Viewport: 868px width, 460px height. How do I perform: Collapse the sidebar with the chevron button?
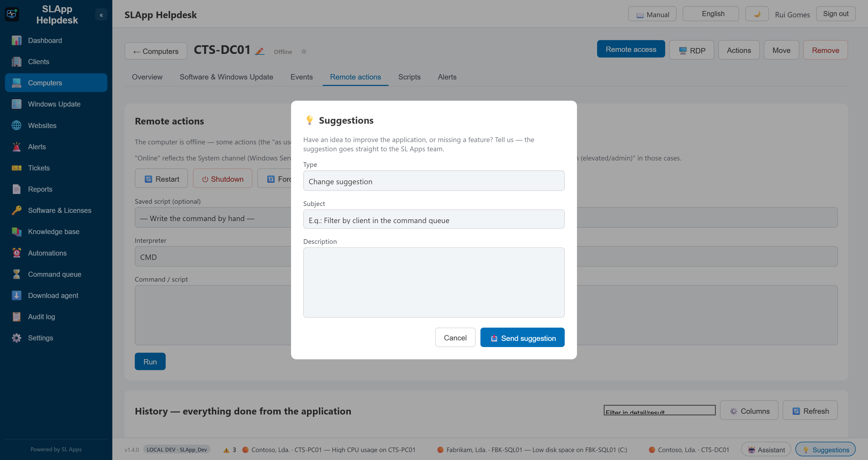[101, 15]
